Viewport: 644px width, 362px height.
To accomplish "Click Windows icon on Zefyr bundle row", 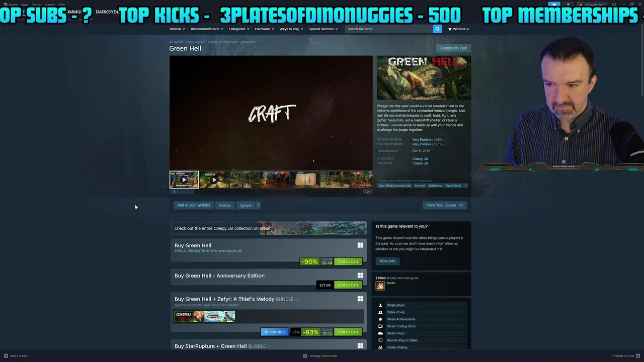I will click(360, 299).
